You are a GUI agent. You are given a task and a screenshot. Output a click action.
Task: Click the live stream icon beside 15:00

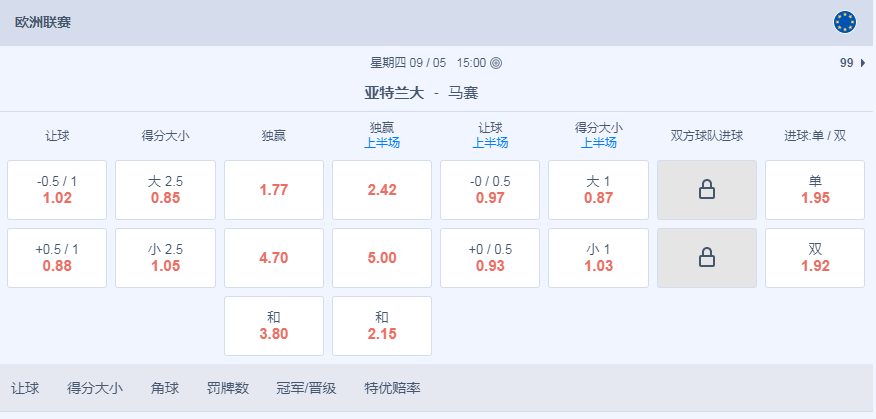496,63
